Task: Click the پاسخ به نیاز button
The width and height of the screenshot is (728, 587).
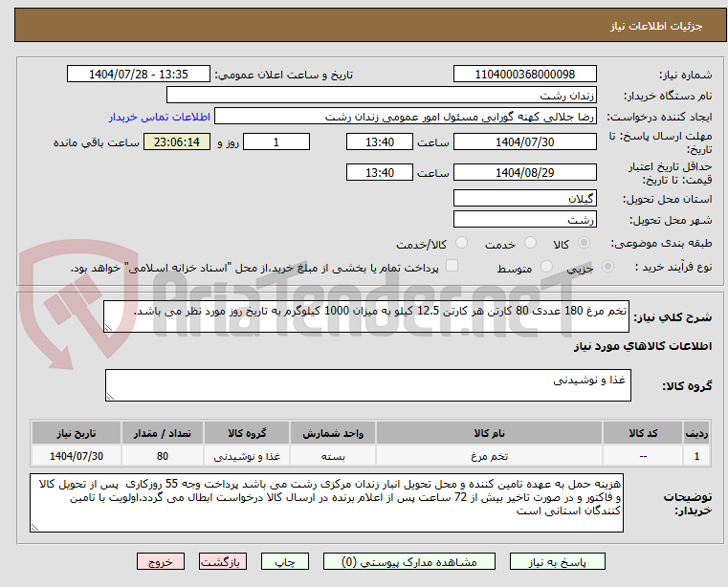Action: (x=557, y=561)
